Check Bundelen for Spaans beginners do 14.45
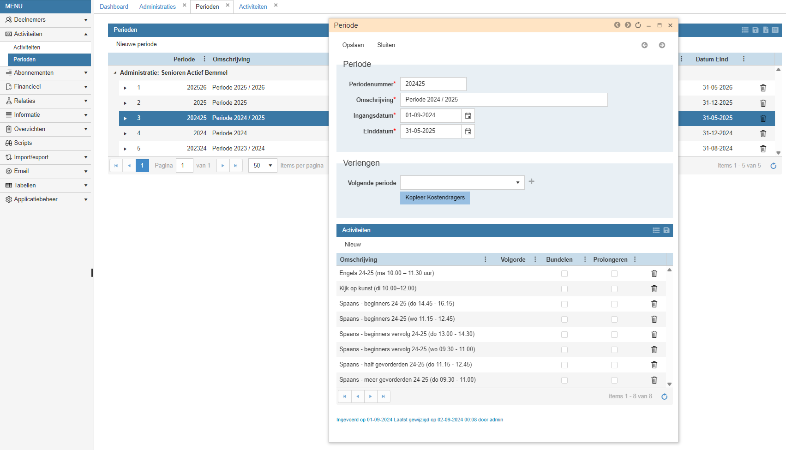The height and width of the screenshot is (450, 786). (564, 303)
